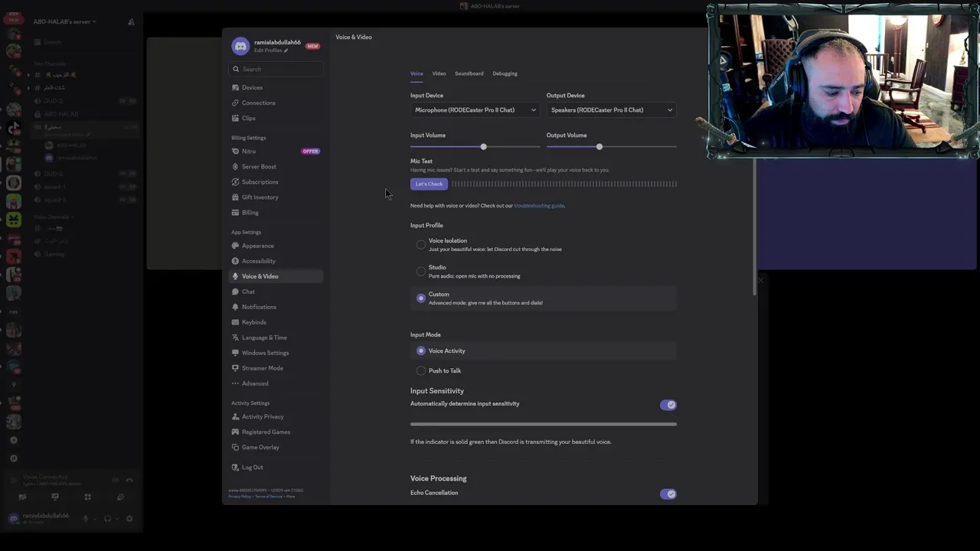The width and height of the screenshot is (980, 551).
Task: Click the Voice Connected status text
Action: pyautogui.click(x=45, y=477)
